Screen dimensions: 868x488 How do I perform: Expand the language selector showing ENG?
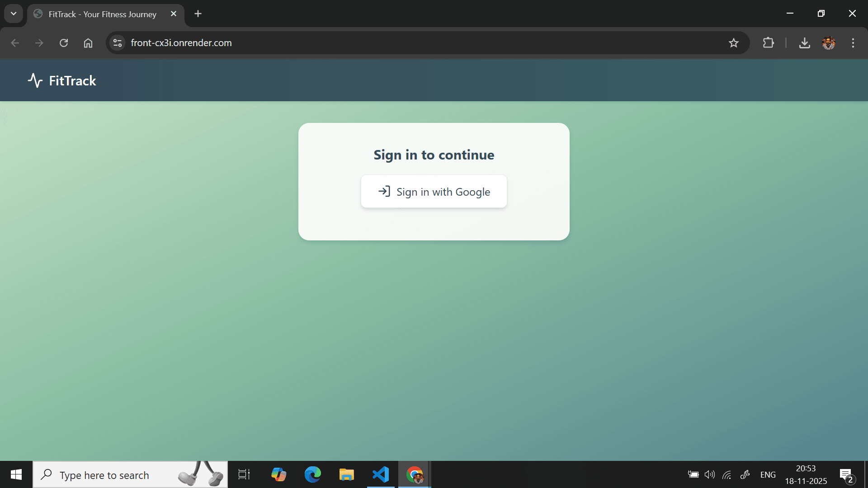(x=768, y=474)
